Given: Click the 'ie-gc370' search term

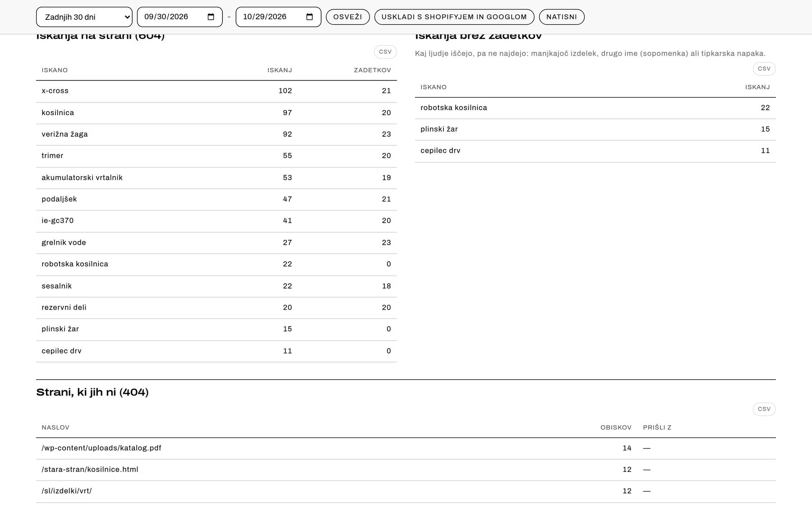Looking at the screenshot, I should coord(58,221).
